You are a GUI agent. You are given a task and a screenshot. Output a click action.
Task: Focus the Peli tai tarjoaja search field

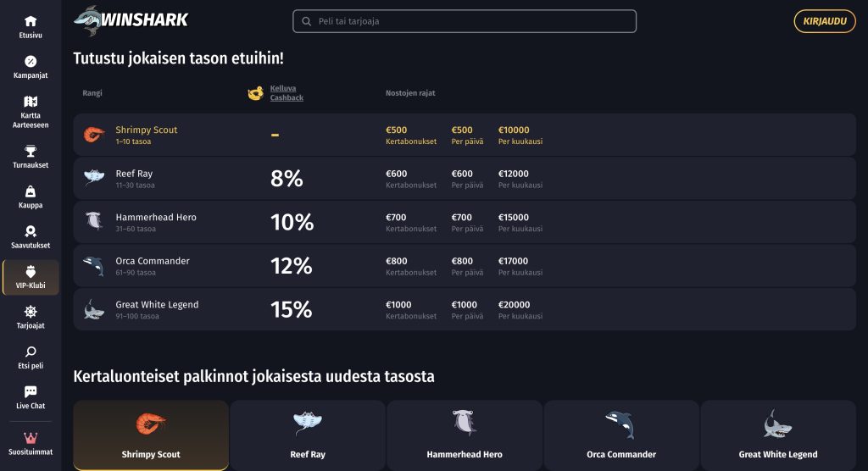click(x=465, y=21)
